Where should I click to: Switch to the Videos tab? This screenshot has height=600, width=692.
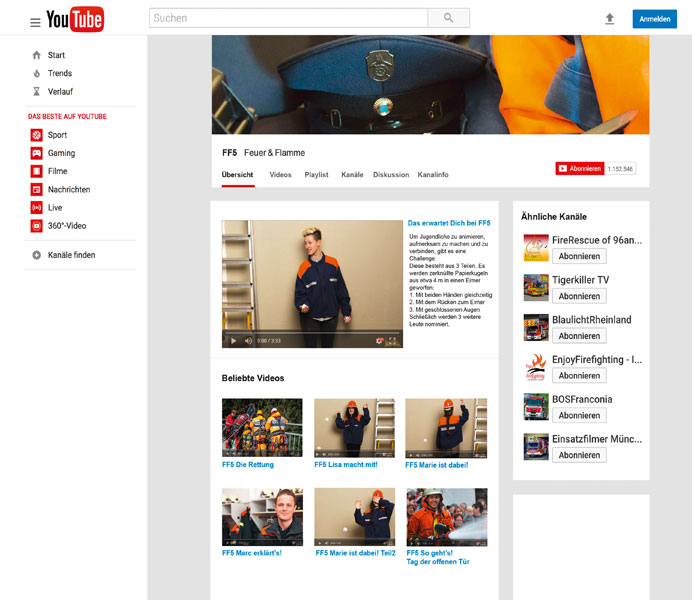(x=280, y=175)
